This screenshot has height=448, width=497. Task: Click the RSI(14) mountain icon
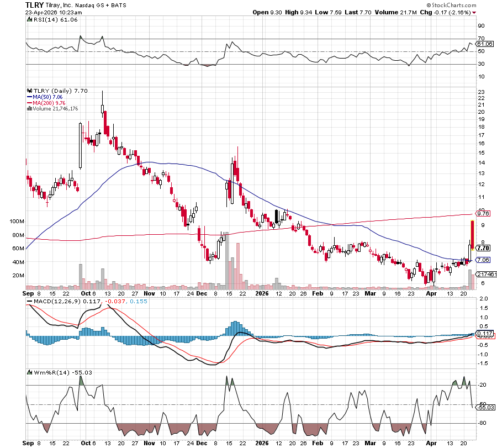pyautogui.click(x=29, y=19)
